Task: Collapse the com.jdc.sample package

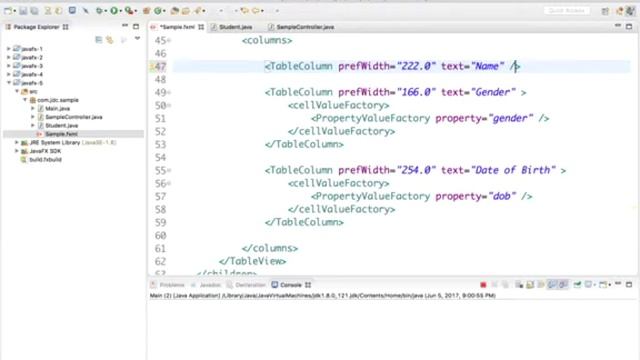Action: pos(25,100)
